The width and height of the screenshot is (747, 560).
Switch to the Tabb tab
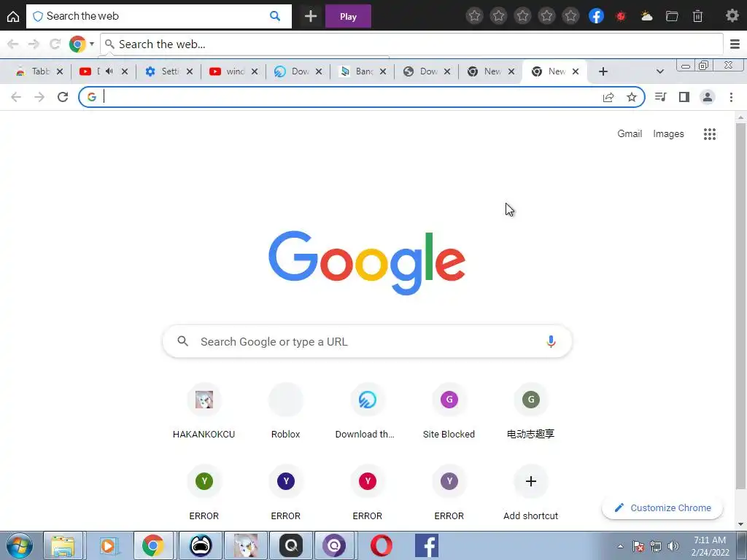point(40,71)
